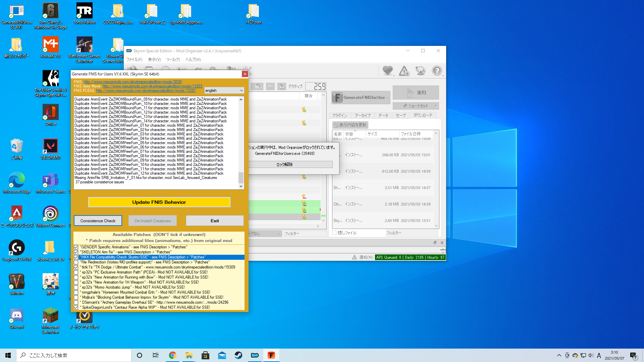Click the FNIS output log scrollbar thumb

click(241, 178)
